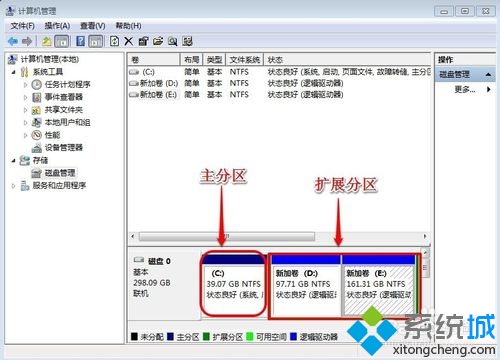Collapse the 存储 tree node
The height and width of the screenshot is (360, 500).
[x=13, y=161]
